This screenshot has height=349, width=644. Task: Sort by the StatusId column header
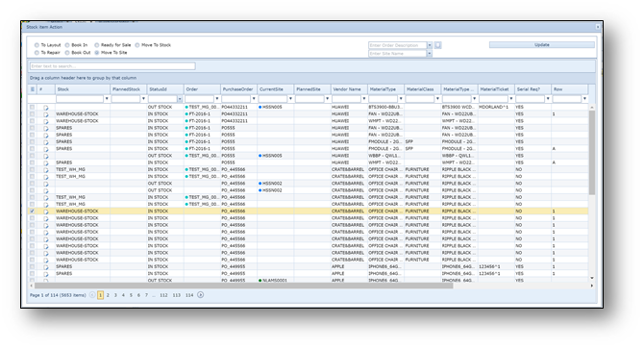pyautogui.click(x=165, y=89)
